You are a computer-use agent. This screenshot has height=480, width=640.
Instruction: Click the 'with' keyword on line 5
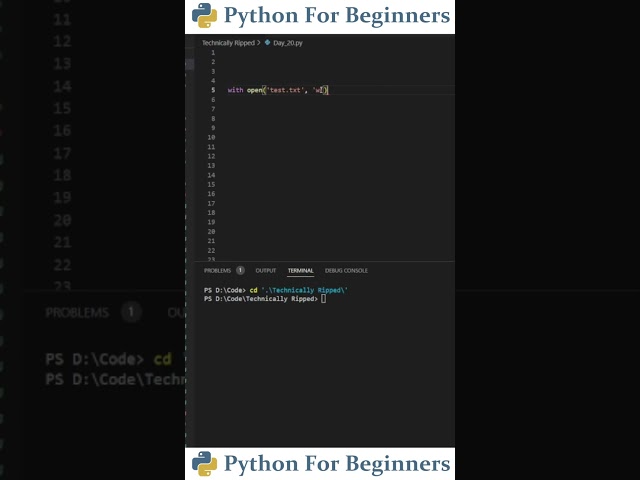coord(235,90)
